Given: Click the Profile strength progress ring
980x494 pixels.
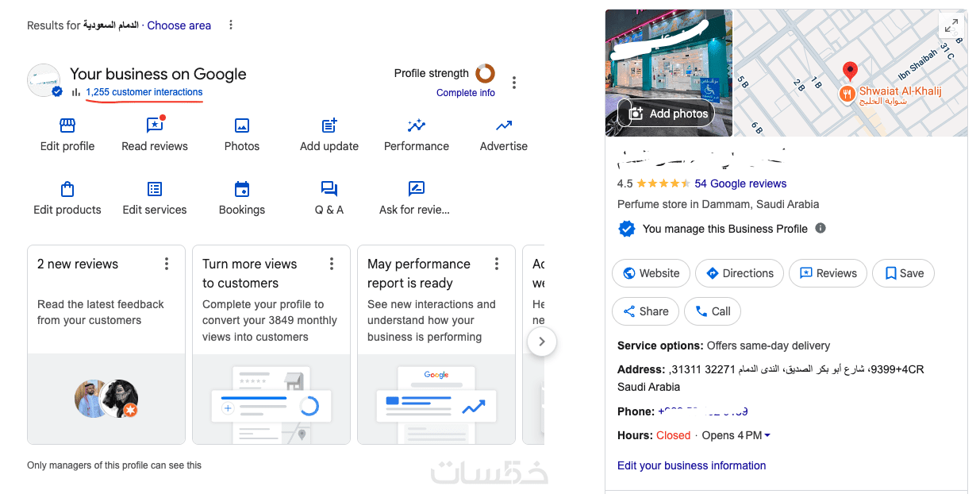Looking at the screenshot, I should (x=485, y=74).
